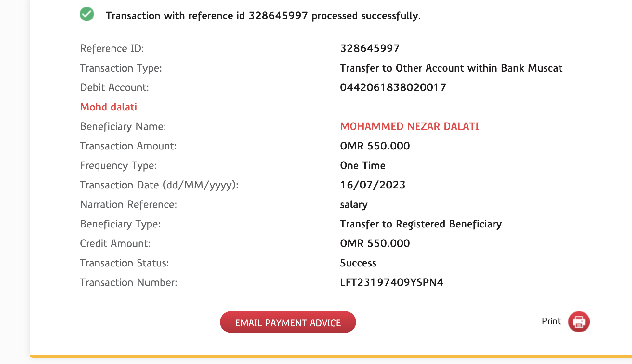Click the Print text label
632x364 pixels.
pos(551,321)
